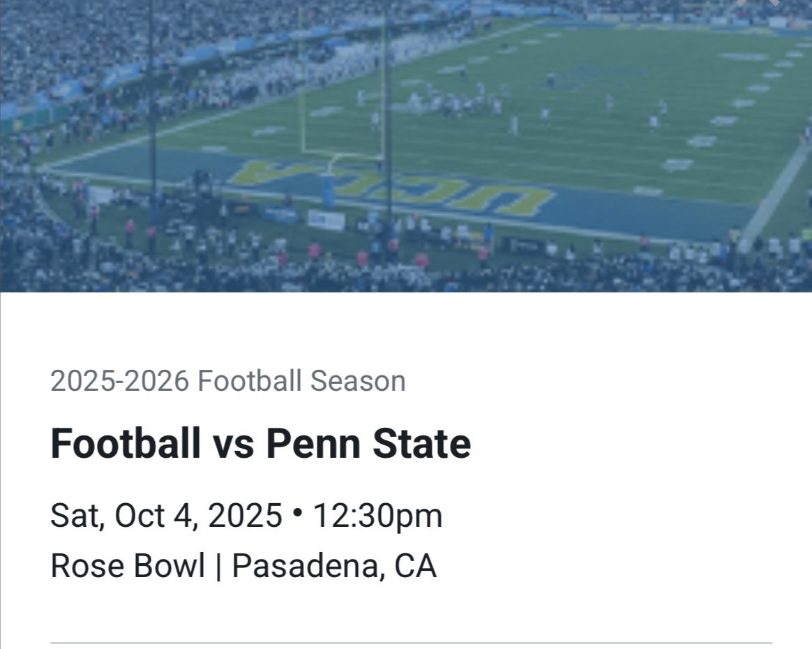
Task: Select the date "Oct 4, 2025"
Action: [x=198, y=516]
